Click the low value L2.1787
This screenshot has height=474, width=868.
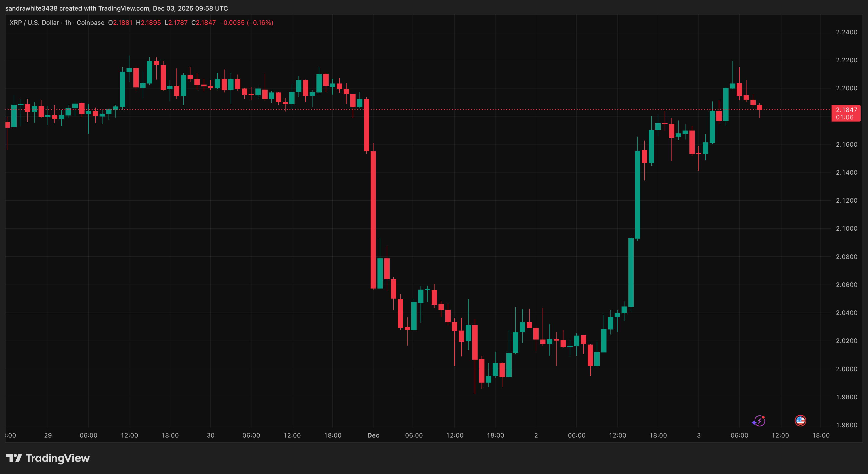pos(176,22)
